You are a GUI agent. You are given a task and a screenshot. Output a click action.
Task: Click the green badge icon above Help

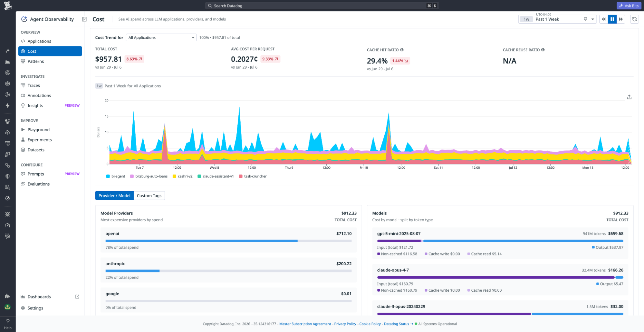[x=8, y=307]
